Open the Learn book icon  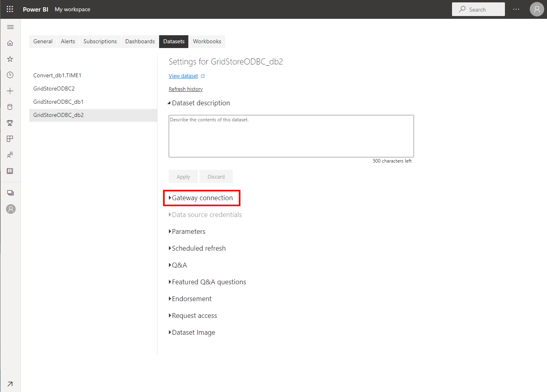pyautogui.click(x=10, y=171)
